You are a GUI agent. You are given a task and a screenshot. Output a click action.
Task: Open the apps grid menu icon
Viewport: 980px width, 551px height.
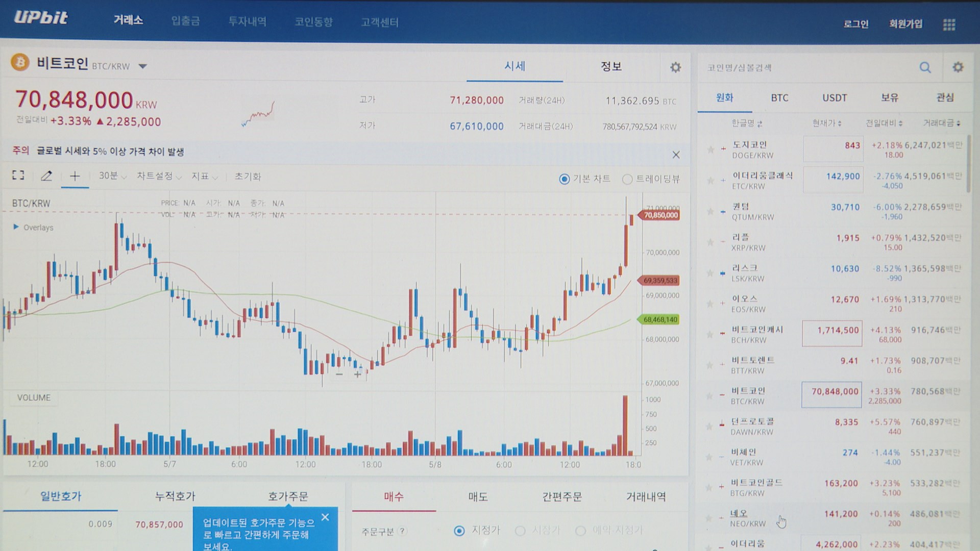tap(949, 24)
